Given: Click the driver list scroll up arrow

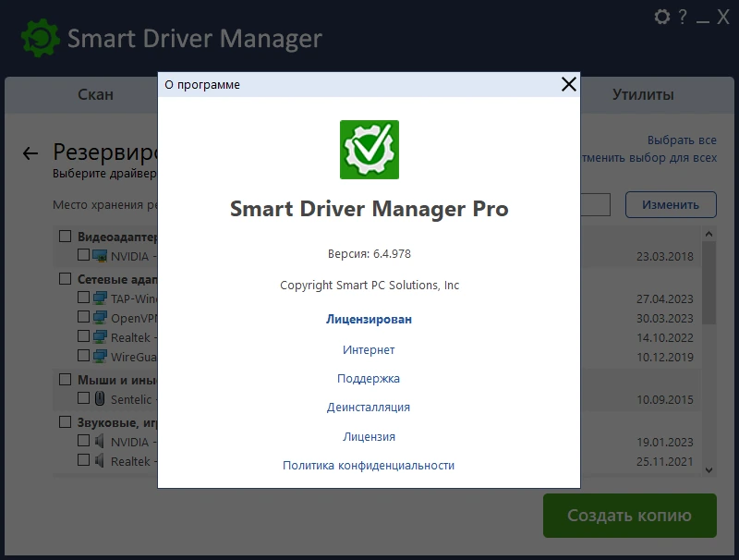Looking at the screenshot, I should click(709, 234).
